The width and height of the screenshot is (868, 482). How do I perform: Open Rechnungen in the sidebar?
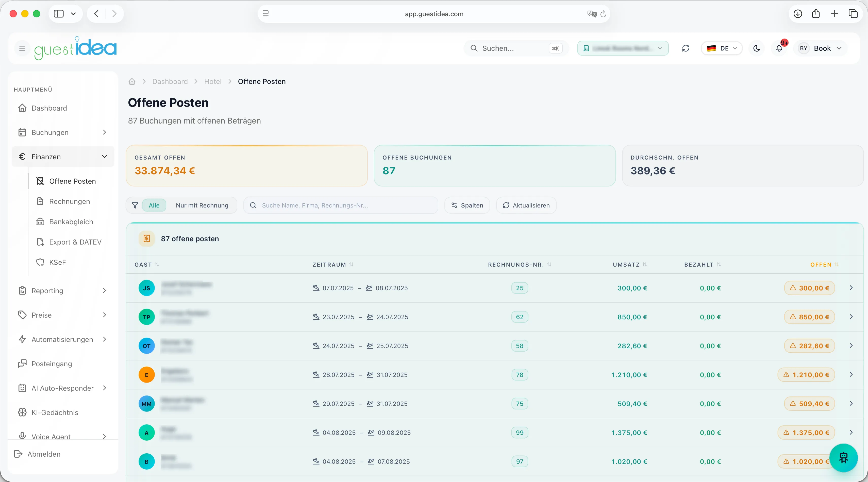(x=69, y=201)
